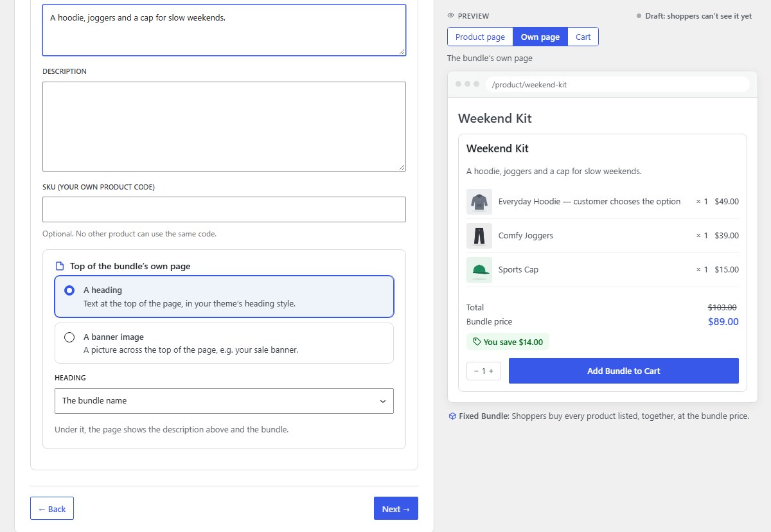Decrease bundle quantity with the minus button
The width and height of the screenshot is (771, 532).
coord(476,371)
